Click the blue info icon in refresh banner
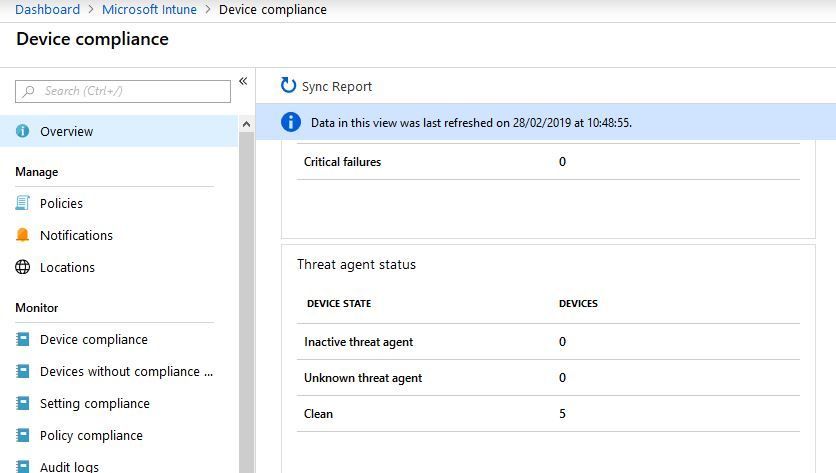836x473 pixels. [x=291, y=122]
